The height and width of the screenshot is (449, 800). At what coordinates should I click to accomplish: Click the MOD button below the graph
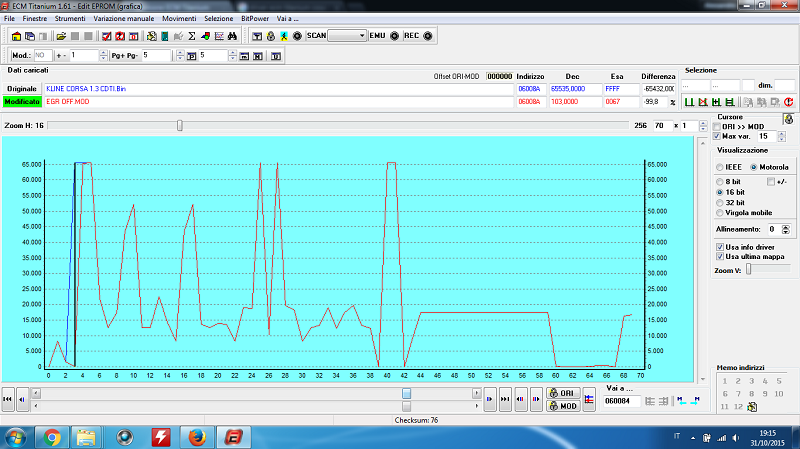point(562,406)
